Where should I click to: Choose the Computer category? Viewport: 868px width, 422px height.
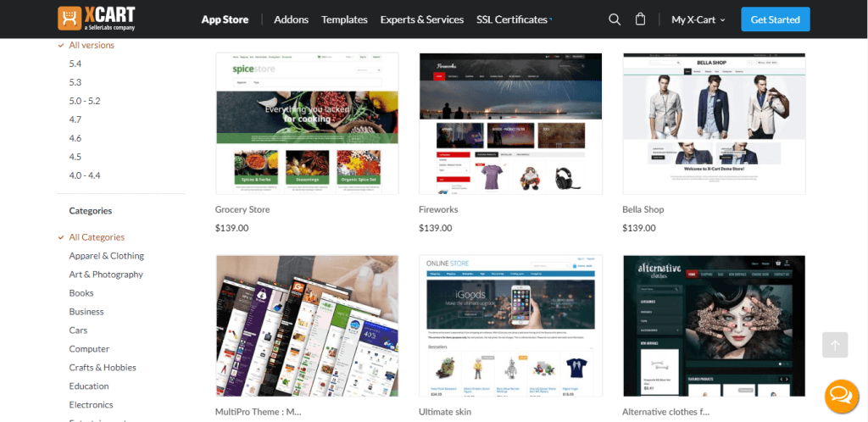point(89,349)
